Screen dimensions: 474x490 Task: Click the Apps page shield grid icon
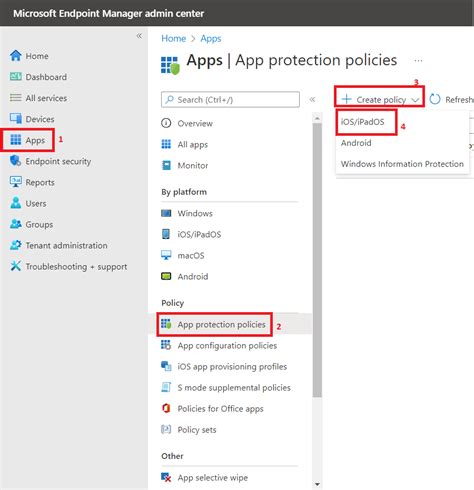coord(170,65)
